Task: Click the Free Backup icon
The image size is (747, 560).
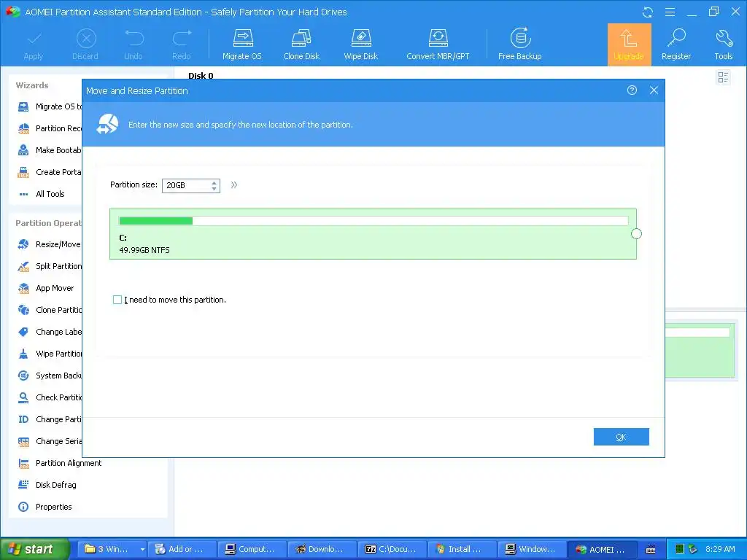Action: (x=519, y=44)
